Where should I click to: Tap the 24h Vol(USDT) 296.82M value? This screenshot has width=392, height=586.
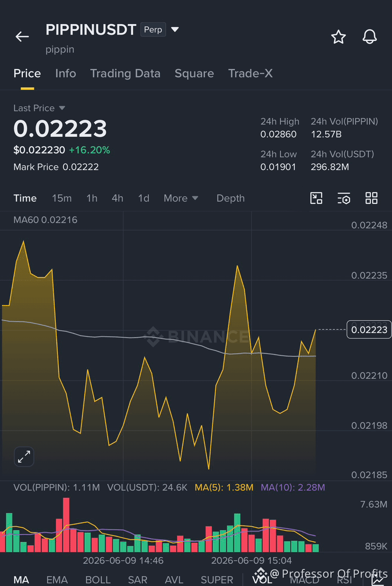(x=330, y=167)
